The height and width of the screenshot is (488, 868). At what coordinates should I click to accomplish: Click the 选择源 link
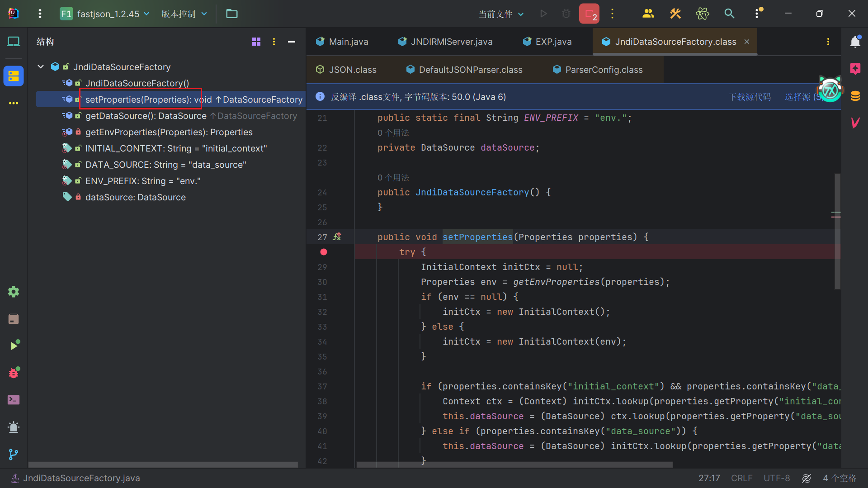803,97
